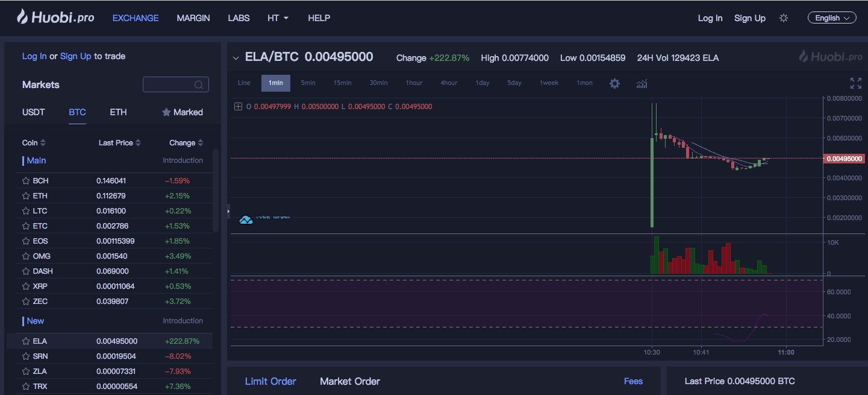Open the ELA/BTC pair selector chevron
This screenshot has width=868, height=395.
pyautogui.click(x=236, y=58)
